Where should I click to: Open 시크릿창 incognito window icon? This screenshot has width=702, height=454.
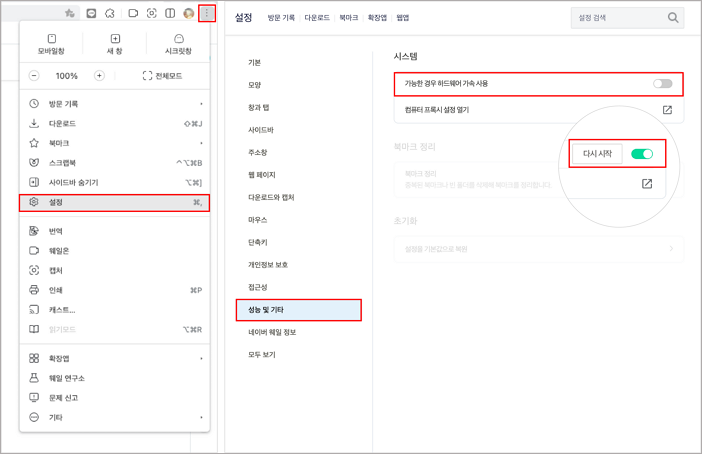(178, 44)
